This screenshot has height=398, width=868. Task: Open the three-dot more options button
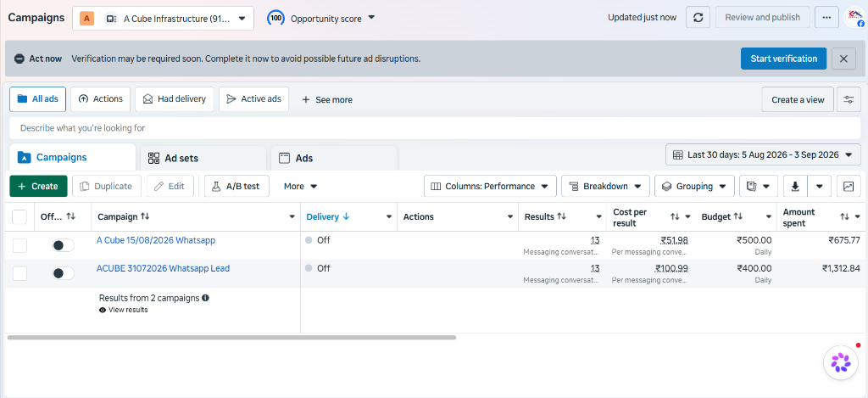[826, 17]
